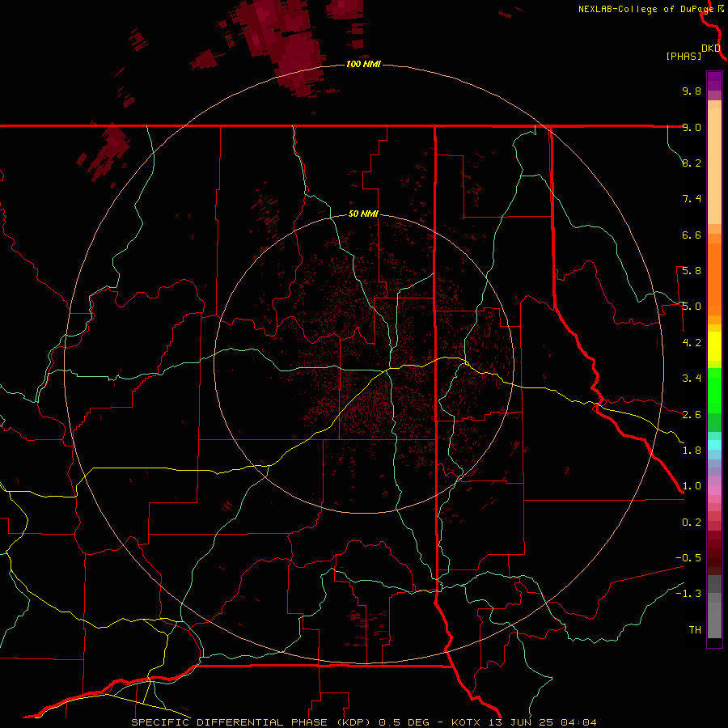Click the 5.8 color scale value
The height and width of the screenshot is (728, 728).
[692, 271]
